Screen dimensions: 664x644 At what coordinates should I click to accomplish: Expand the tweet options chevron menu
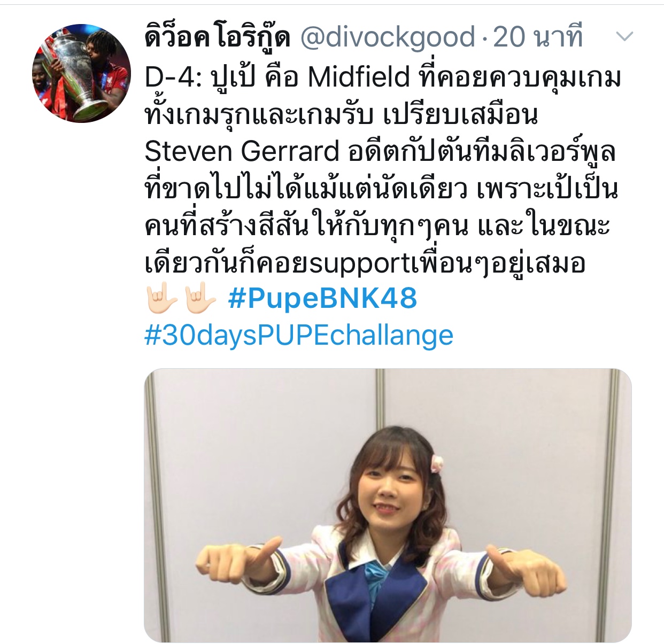click(624, 37)
